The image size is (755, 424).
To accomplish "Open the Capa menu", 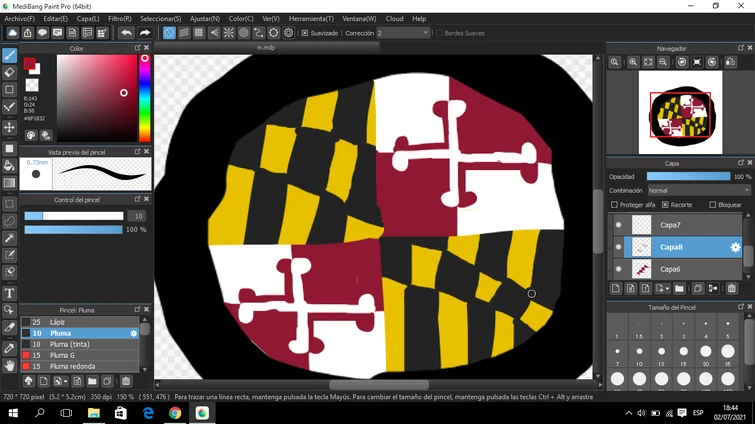I will (x=88, y=19).
